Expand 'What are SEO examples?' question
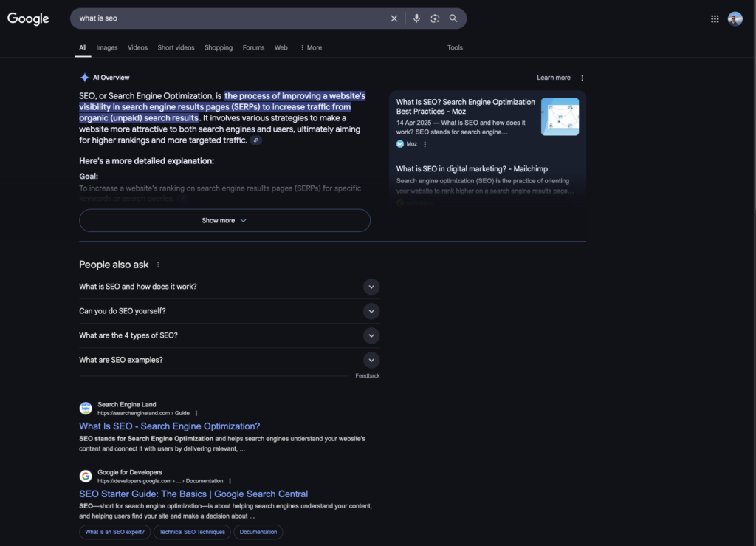This screenshot has width=756, height=546. pyautogui.click(x=229, y=361)
